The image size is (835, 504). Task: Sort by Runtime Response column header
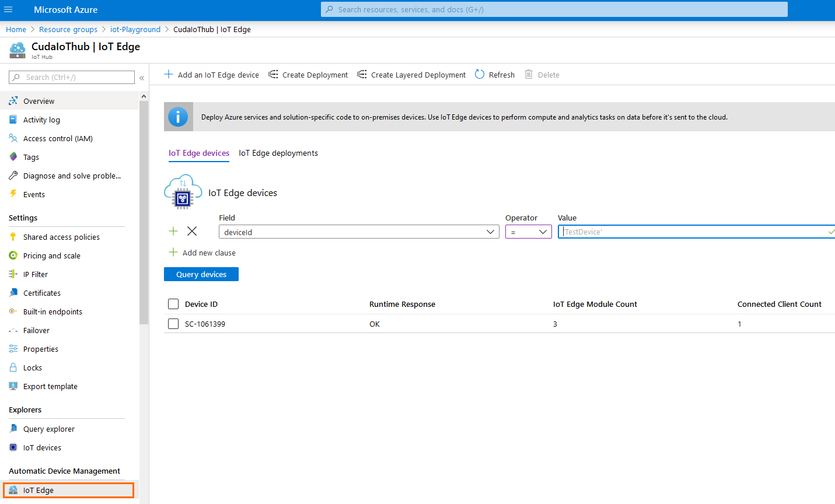coord(402,304)
